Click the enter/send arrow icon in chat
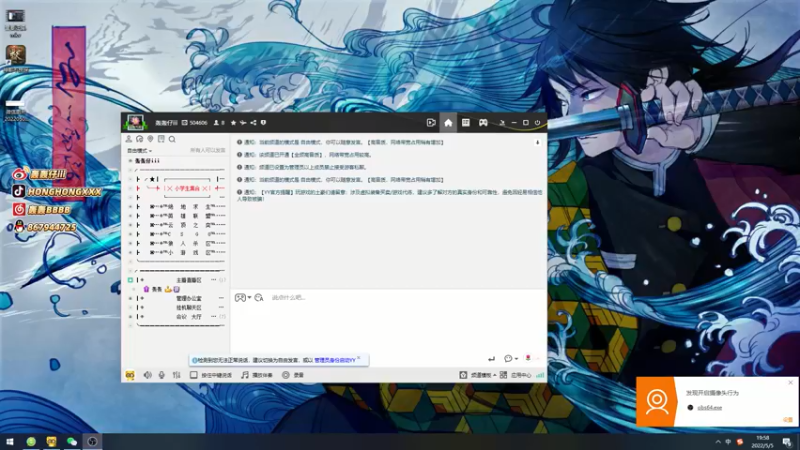 [491, 359]
